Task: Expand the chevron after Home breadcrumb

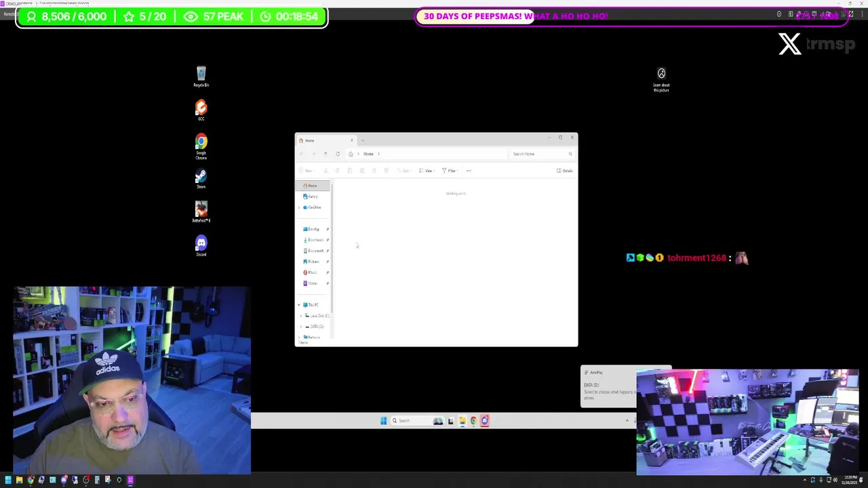Action: point(378,154)
